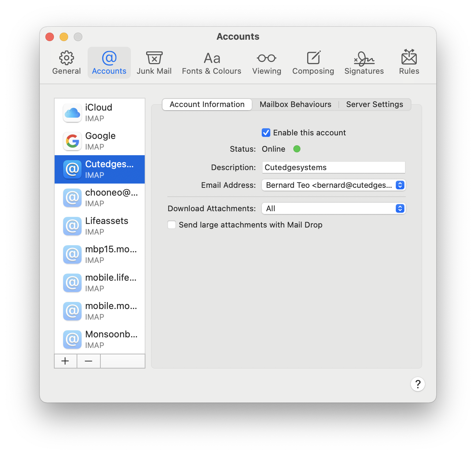476x455 pixels.
Task: Select the Google account in sidebar
Action: click(100, 141)
